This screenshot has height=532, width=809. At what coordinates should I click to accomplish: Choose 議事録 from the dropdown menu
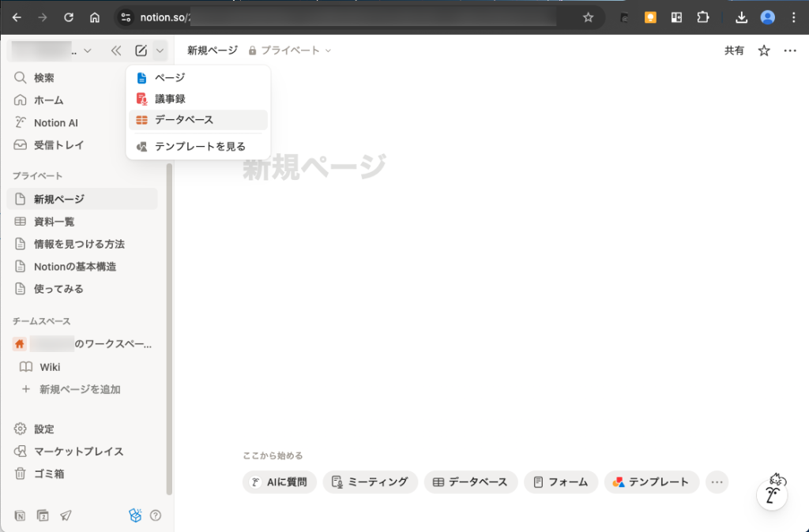[x=198, y=99]
